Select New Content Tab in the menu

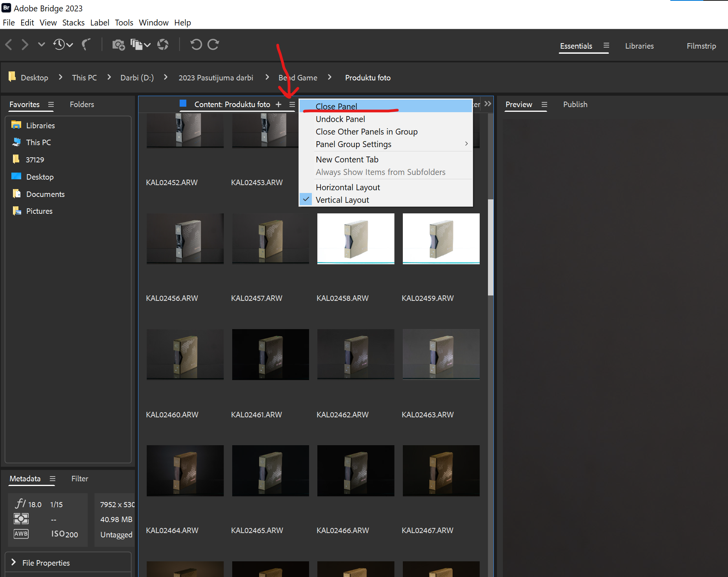pos(347,159)
